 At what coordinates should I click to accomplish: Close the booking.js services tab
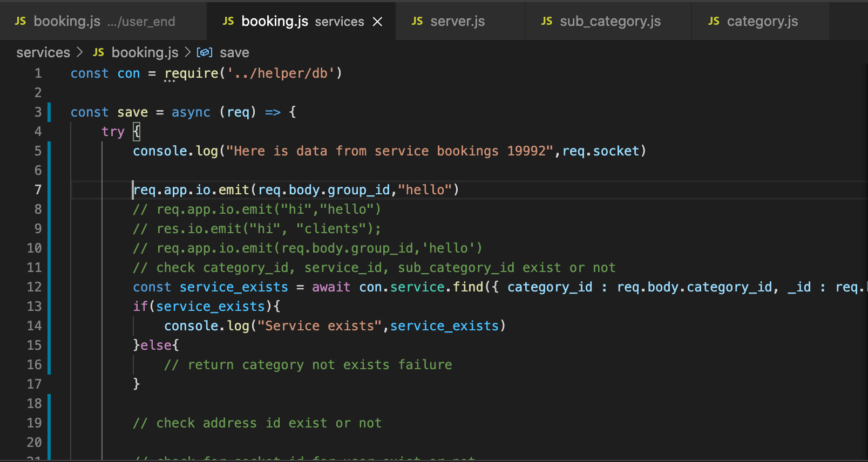(x=378, y=22)
